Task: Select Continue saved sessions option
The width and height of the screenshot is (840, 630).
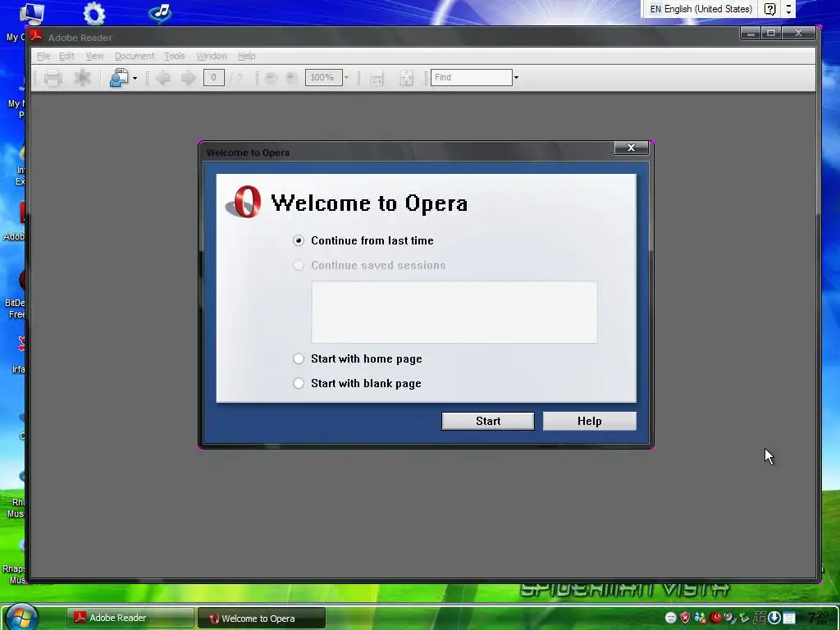Action: click(x=369, y=265)
